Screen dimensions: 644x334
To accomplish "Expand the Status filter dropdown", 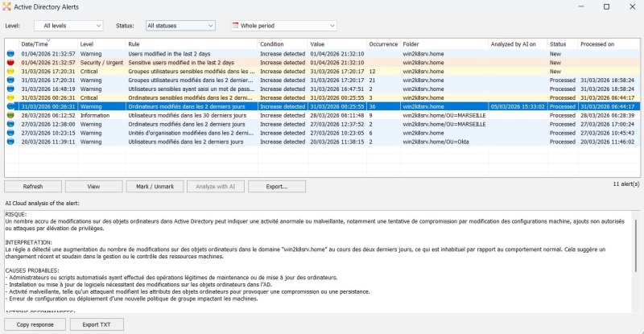I will pos(180,26).
